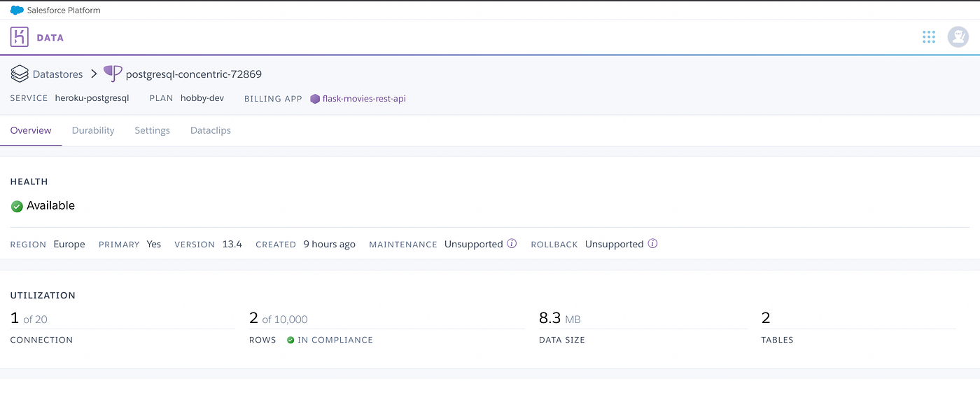
Task: Click the green Available health checkmark
Action: pos(17,206)
